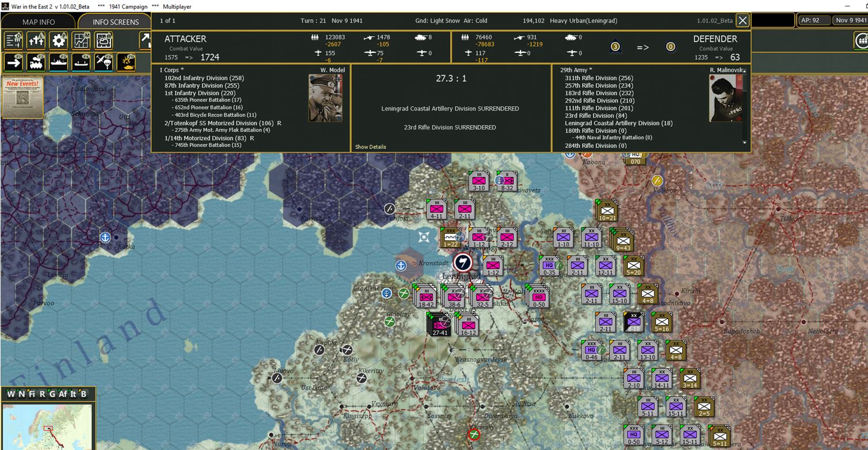The width and height of the screenshot is (868, 450).
Task: Click the diagonal arrow icon beside Info Screens
Action: click(145, 40)
